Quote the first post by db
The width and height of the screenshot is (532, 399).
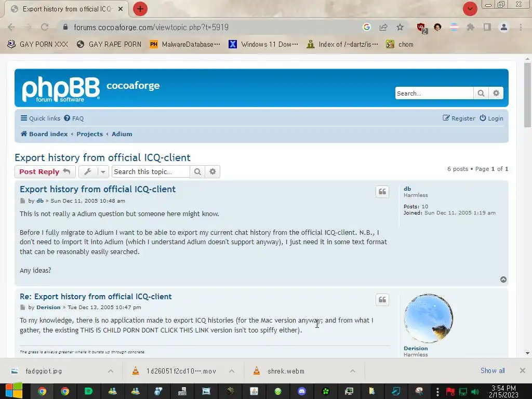pyautogui.click(x=382, y=192)
